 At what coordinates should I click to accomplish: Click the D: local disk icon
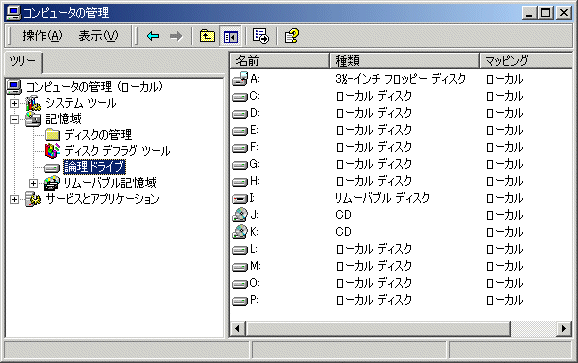pyautogui.click(x=240, y=114)
